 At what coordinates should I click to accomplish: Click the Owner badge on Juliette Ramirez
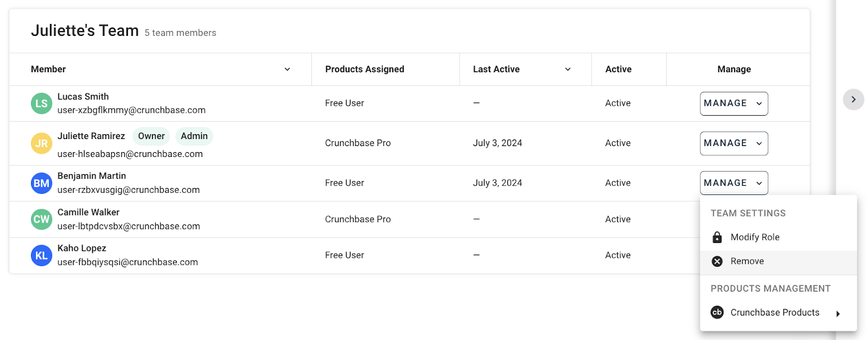pos(151,136)
